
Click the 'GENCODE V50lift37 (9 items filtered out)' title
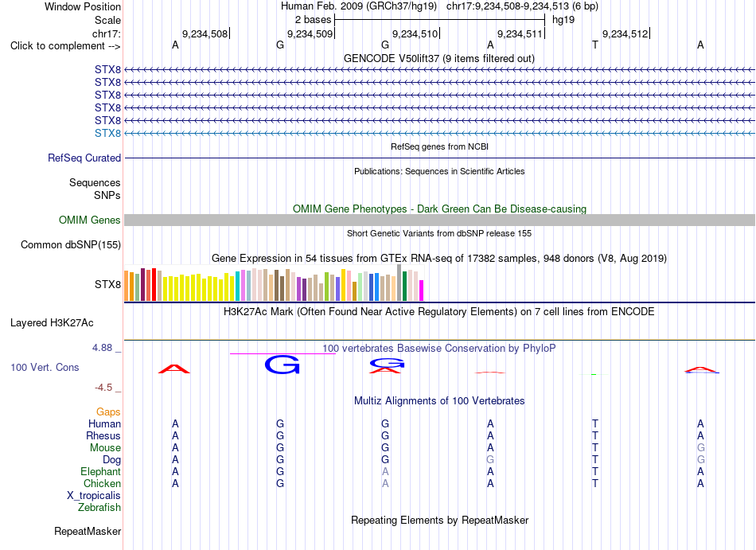pos(439,59)
